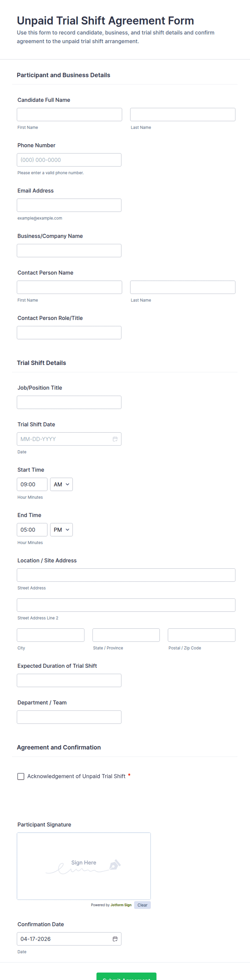Click the Candidate Last Name field
Image resolution: width=250 pixels, height=980 pixels.
183,115
